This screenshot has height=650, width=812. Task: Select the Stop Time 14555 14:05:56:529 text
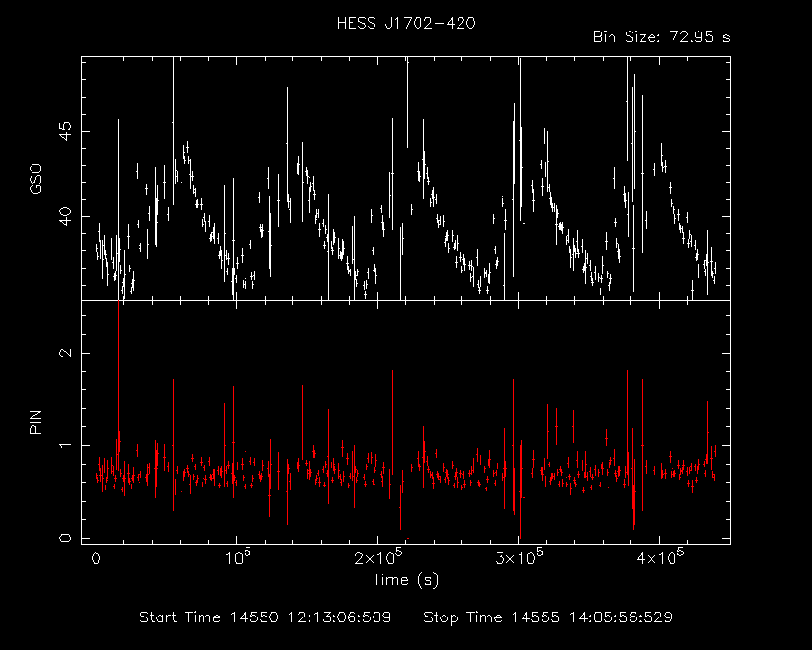point(548,617)
